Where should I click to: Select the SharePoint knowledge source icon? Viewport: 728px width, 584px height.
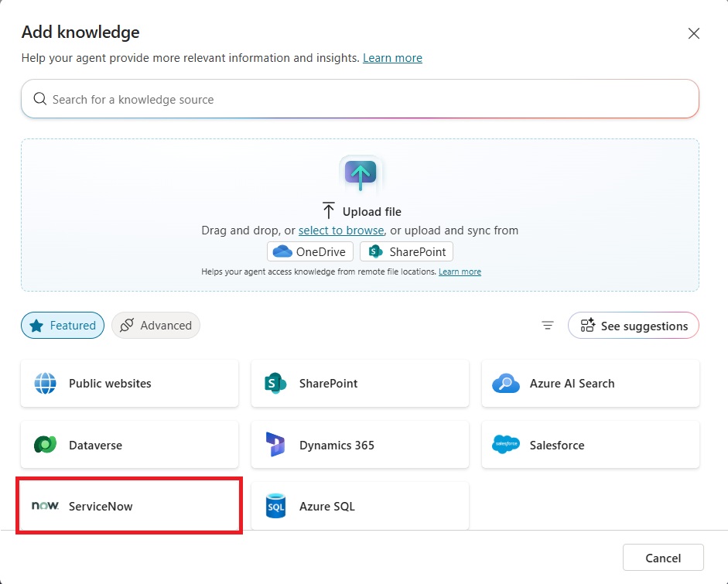tap(275, 384)
